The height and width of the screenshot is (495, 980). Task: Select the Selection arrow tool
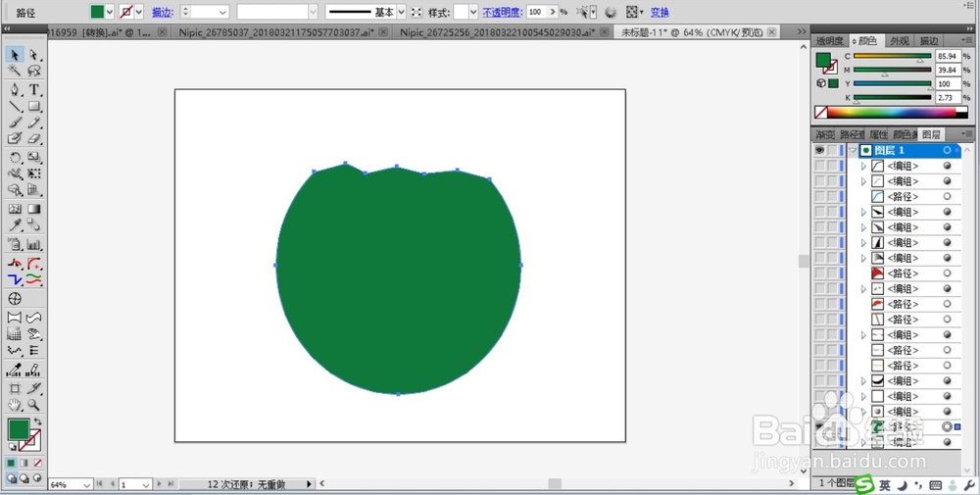(15, 55)
